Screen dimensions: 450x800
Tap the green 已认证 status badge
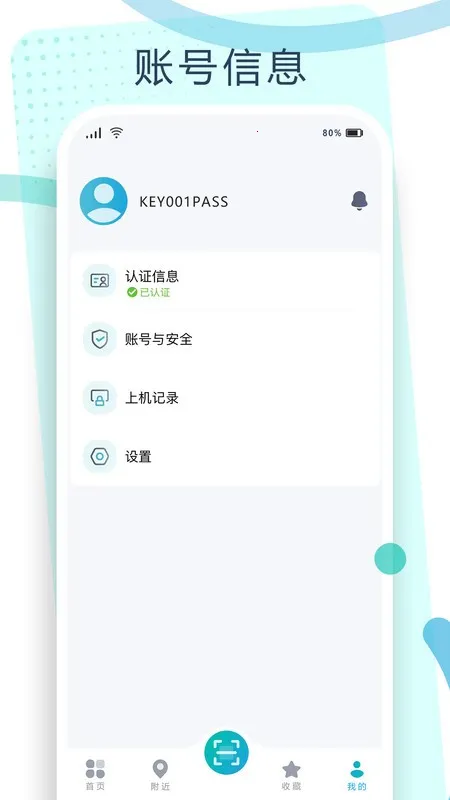click(148, 292)
